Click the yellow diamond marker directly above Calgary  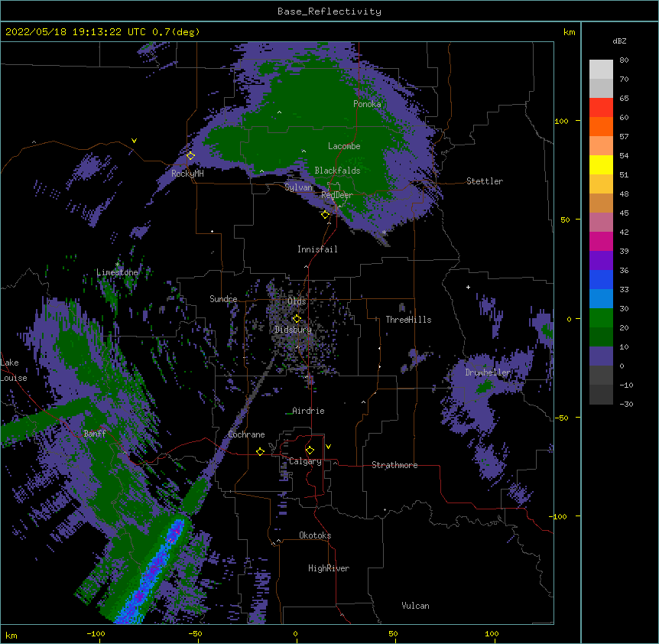(310, 450)
